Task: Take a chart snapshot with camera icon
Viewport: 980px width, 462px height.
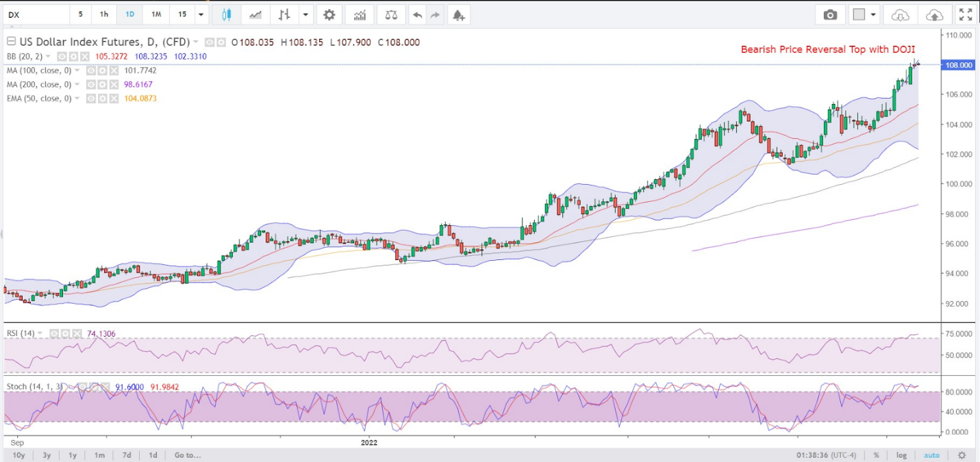Action: (831, 14)
